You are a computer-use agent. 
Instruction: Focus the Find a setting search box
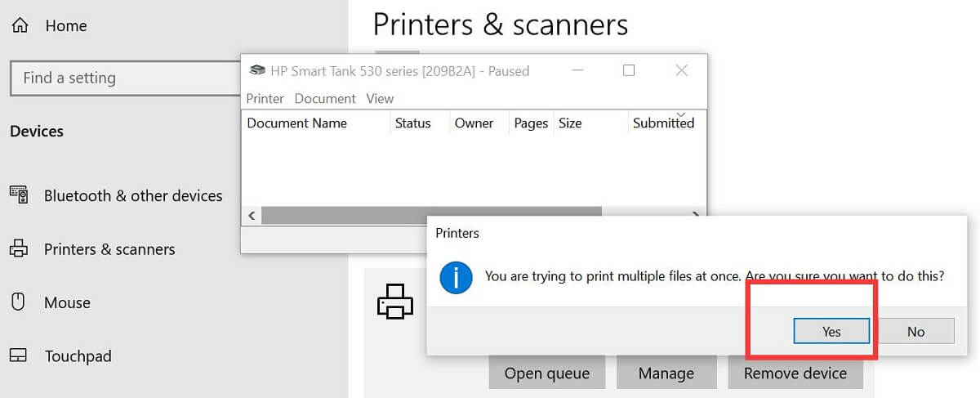[122, 78]
